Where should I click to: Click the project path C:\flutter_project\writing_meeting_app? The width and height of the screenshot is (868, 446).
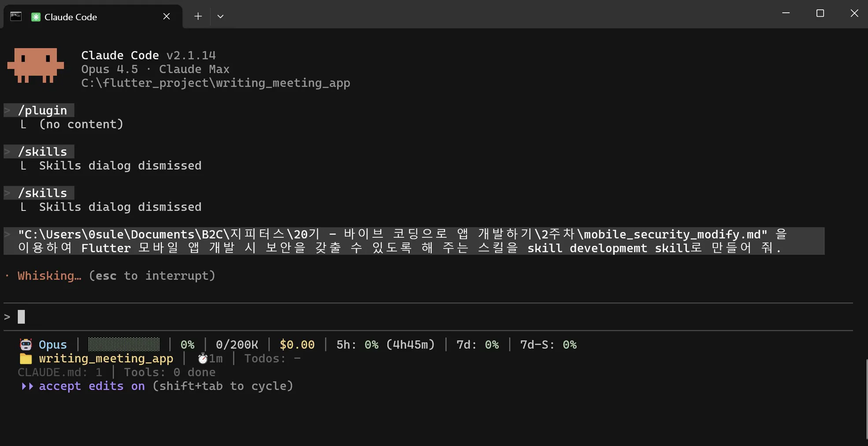click(215, 83)
